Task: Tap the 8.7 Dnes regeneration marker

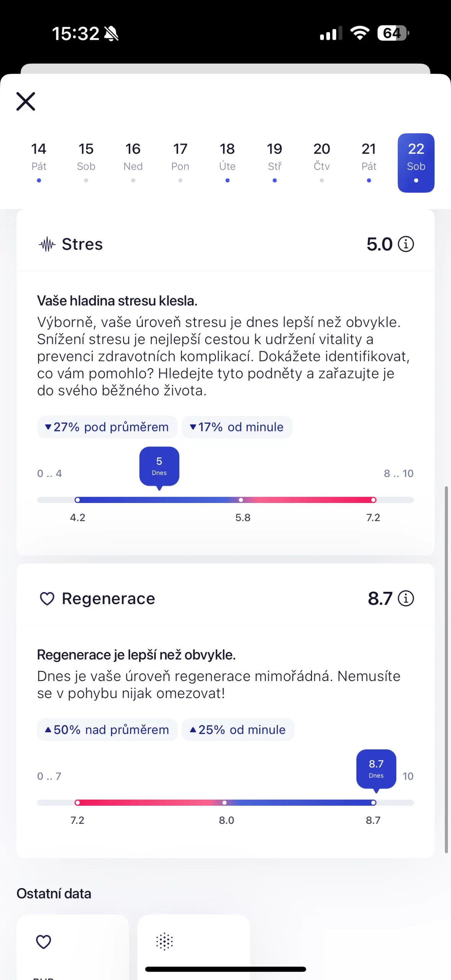Action: pyautogui.click(x=376, y=769)
